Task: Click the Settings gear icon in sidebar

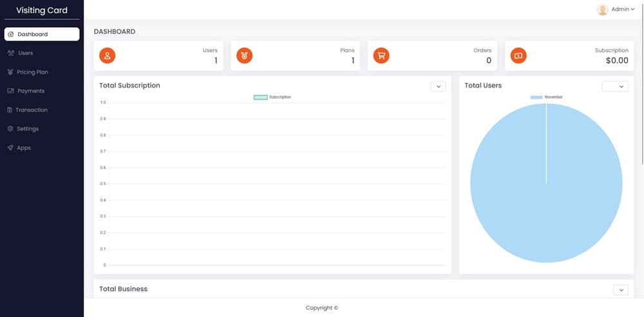Action: point(10,129)
